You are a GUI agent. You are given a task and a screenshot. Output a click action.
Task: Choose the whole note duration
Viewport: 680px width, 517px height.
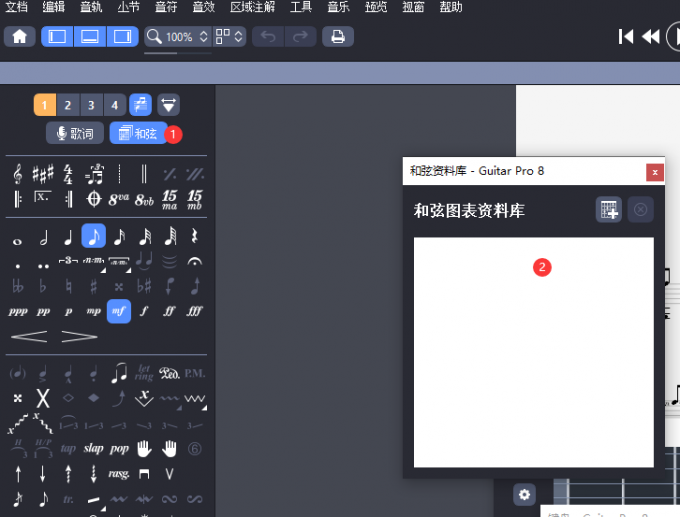pos(18,238)
